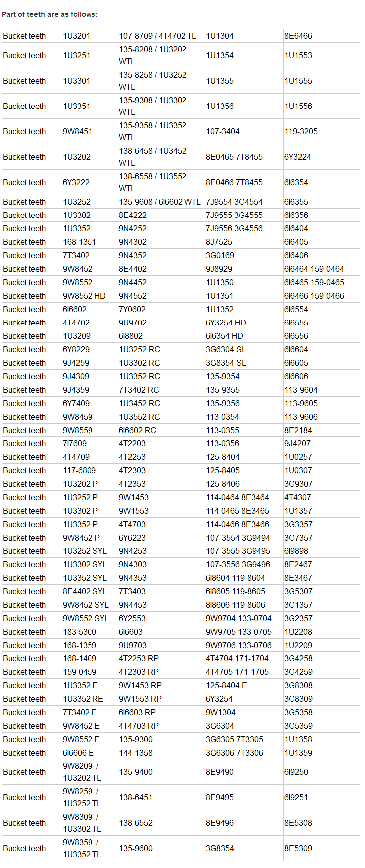The width and height of the screenshot is (365, 868).
Task: Click part number 117-6809
Action: tap(79, 470)
